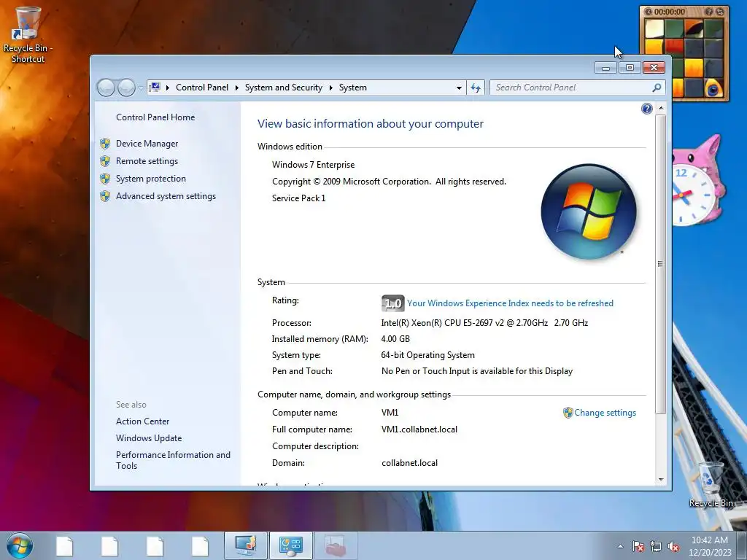Expand the arrow after System and Security

330,87
